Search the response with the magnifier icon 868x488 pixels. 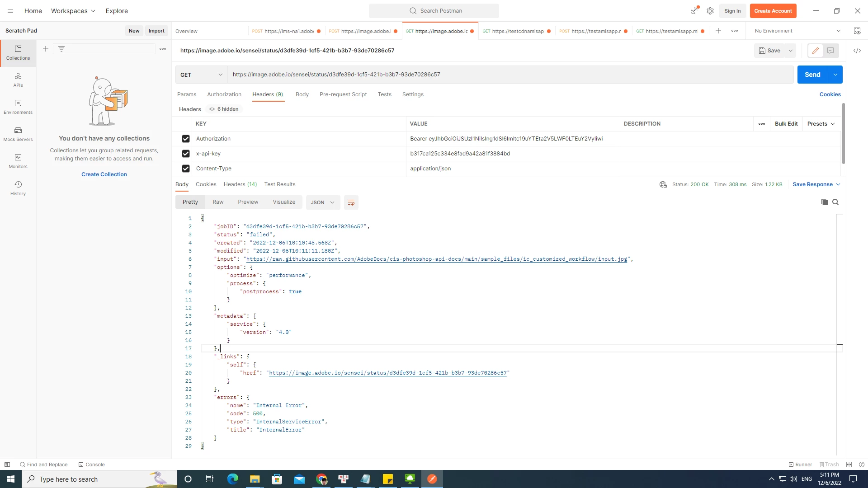tap(835, 202)
